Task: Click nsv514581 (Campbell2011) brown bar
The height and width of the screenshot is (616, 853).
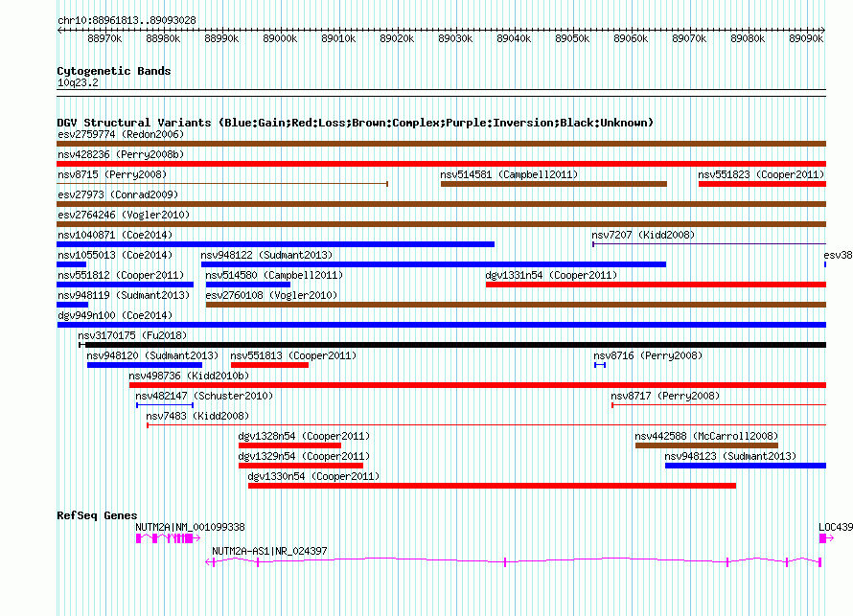Action: click(x=554, y=184)
